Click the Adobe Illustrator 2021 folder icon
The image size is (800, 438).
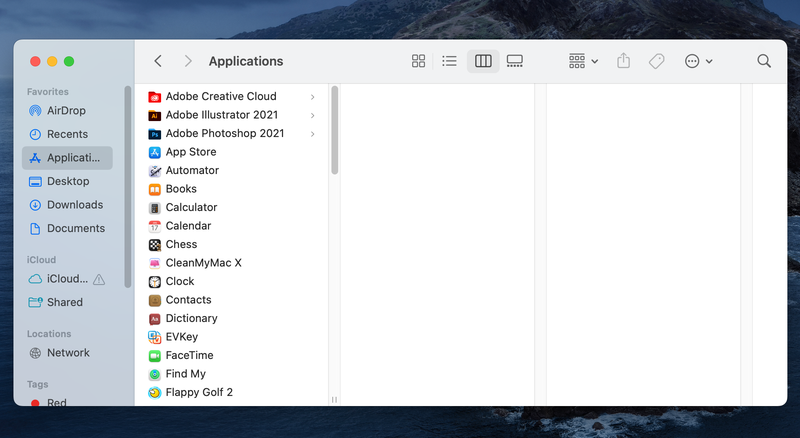[155, 115]
